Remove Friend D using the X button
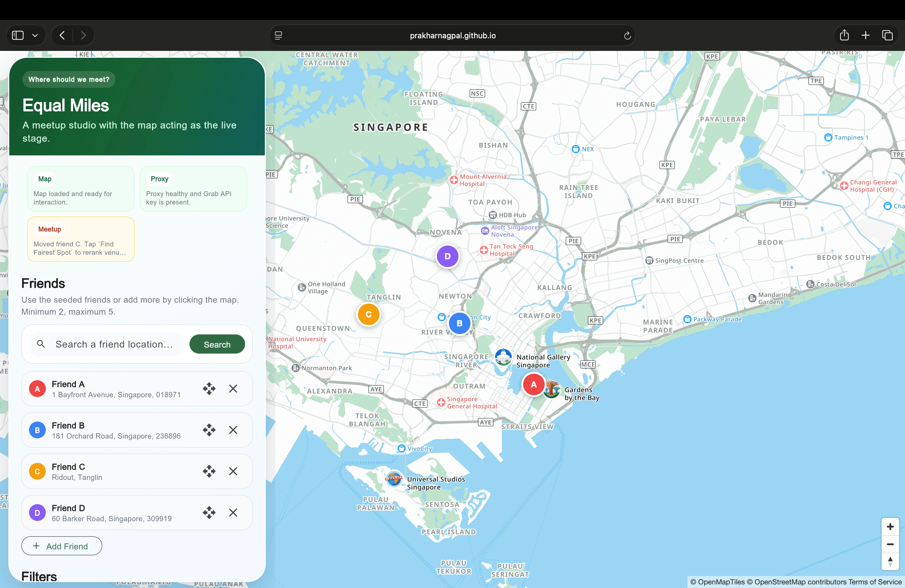905x588 pixels. 233,513
